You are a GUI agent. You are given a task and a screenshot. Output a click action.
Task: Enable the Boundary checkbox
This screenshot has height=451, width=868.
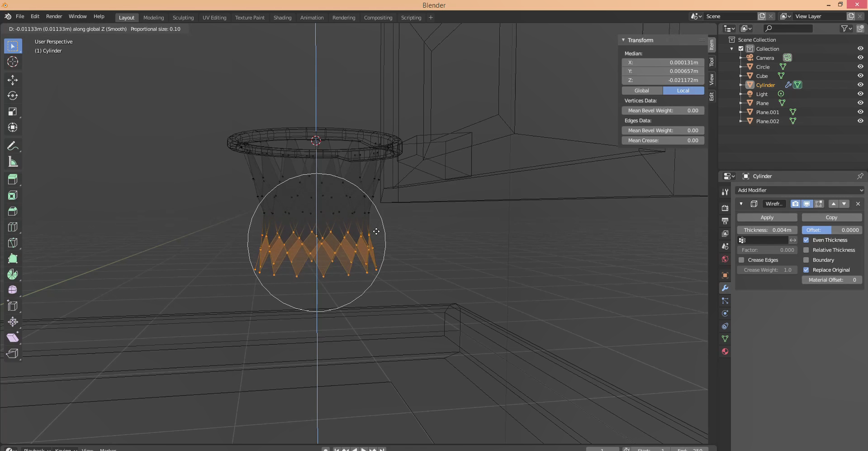(806, 260)
